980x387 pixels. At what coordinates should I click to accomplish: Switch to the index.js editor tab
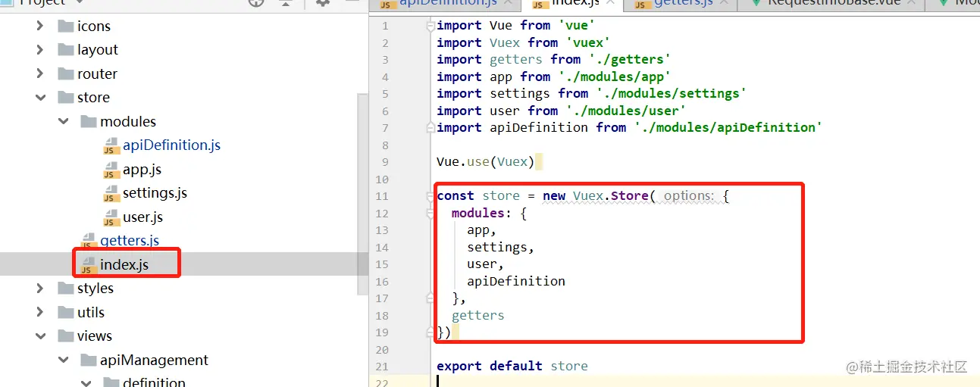(572, 4)
